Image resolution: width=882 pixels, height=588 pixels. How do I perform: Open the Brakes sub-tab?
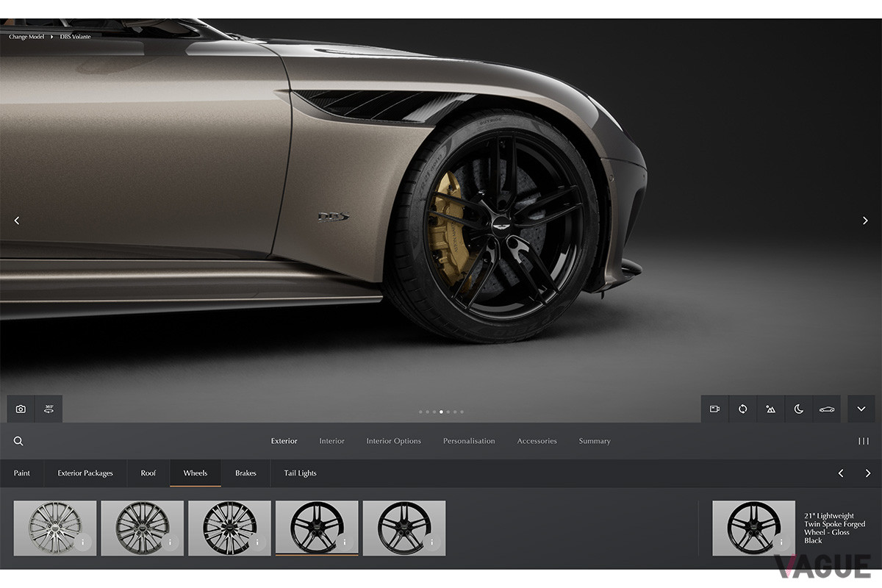tap(245, 473)
